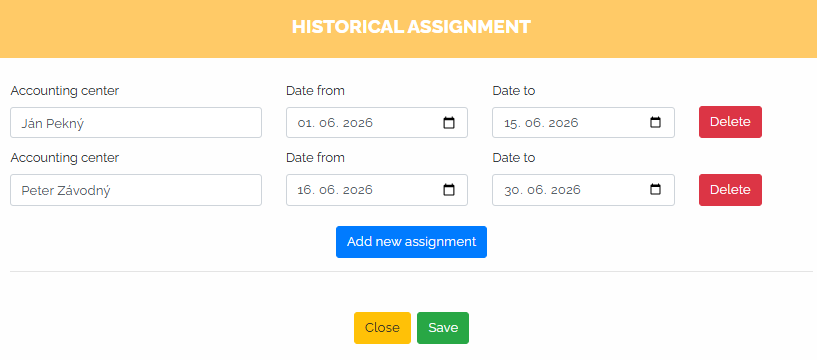The image size is (817, 360).
Task: Save the historical assignment
Action: click(x=443, y=328)
